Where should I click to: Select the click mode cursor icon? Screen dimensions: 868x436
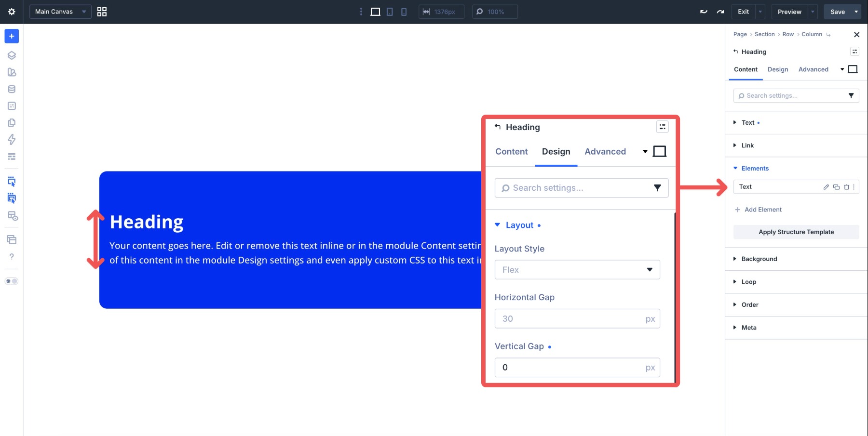[x=12, y=198]
